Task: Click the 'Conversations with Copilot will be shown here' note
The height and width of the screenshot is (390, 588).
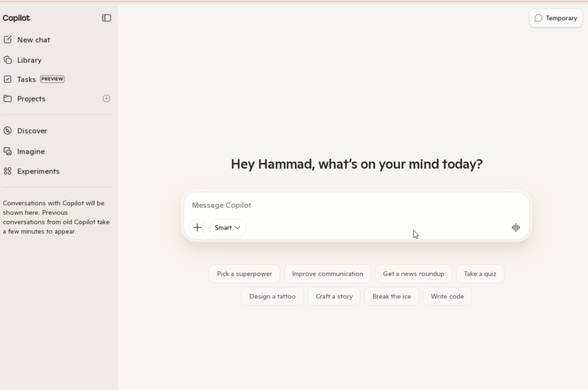Action: [56, 217]
